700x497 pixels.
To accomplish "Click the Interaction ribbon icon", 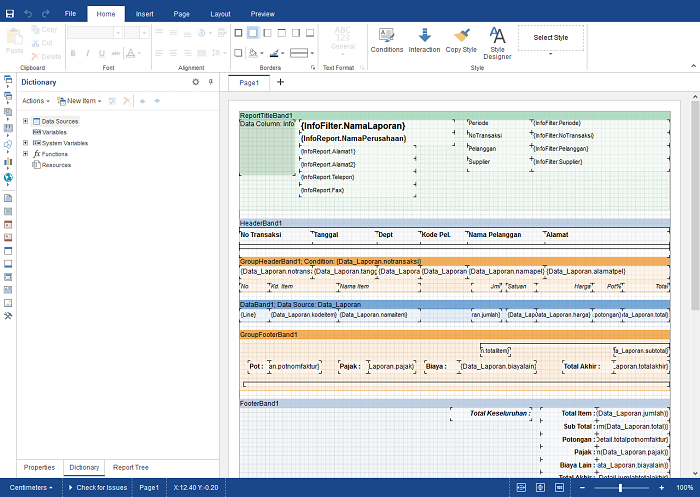I will click(x=424, y=35).
